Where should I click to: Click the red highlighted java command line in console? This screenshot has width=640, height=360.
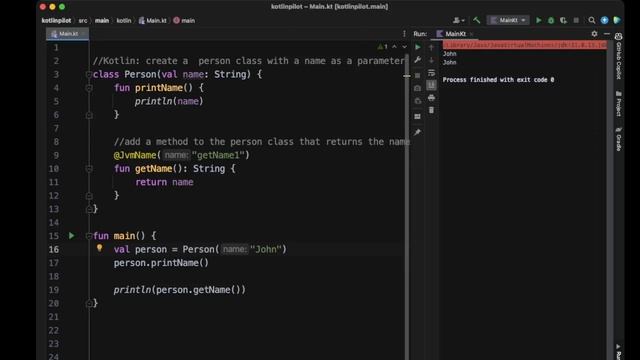[x=525, y=45]
